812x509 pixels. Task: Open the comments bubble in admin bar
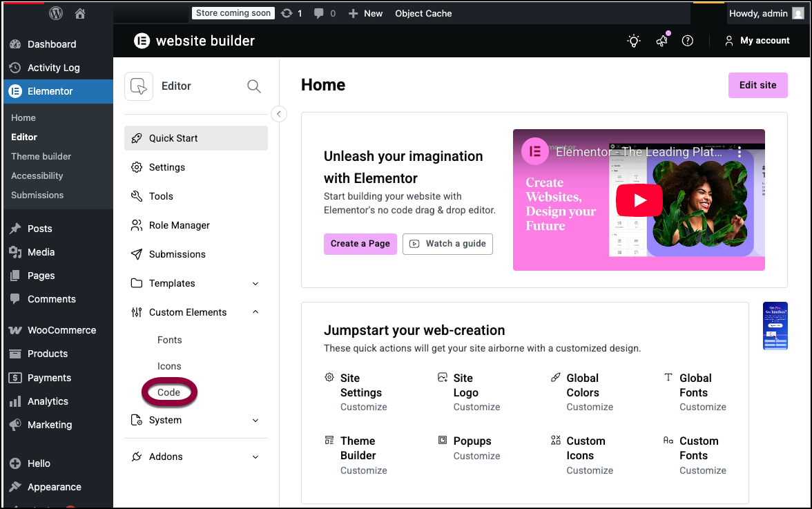click(x=319, y=13)
